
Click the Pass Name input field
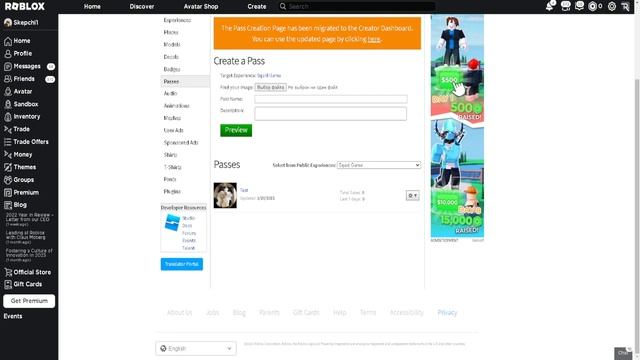click(x=331, y=99)
